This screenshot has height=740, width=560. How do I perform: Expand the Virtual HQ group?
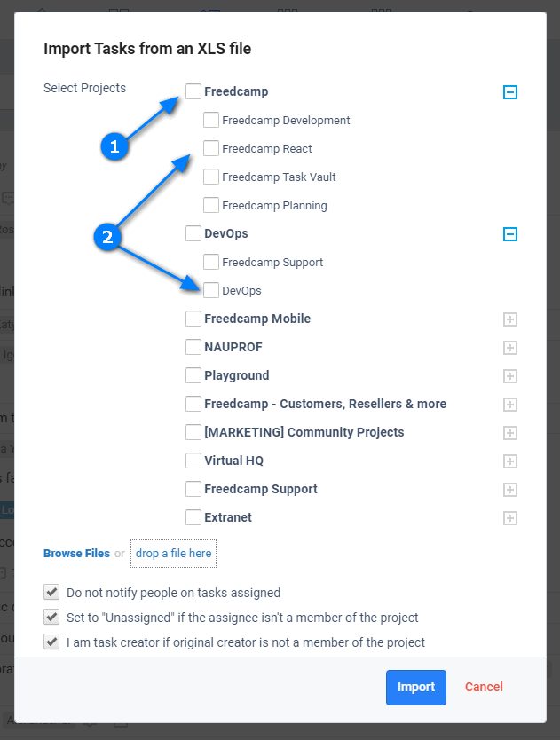(x=510, y=461)
